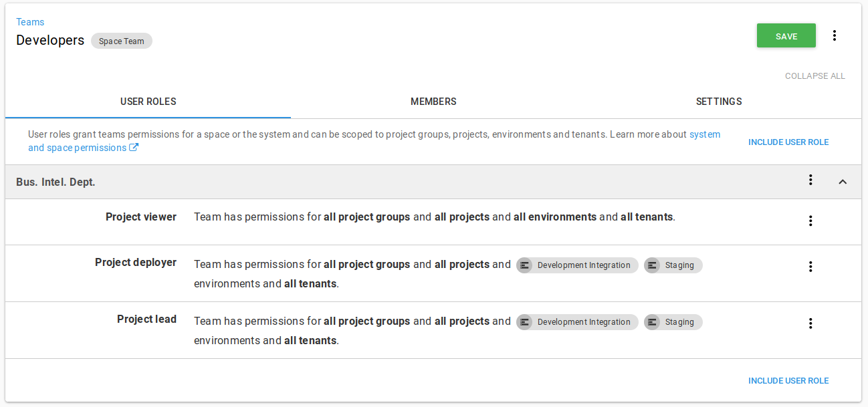The image size is (868, 407).
Task: Click bottom Include User Role button
Action: pyautogui.click(x=788, y=381)
